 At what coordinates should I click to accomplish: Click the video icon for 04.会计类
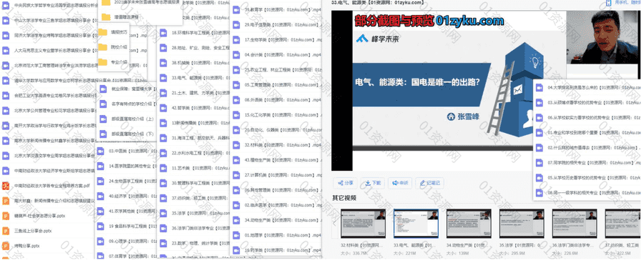pos(235,54)
